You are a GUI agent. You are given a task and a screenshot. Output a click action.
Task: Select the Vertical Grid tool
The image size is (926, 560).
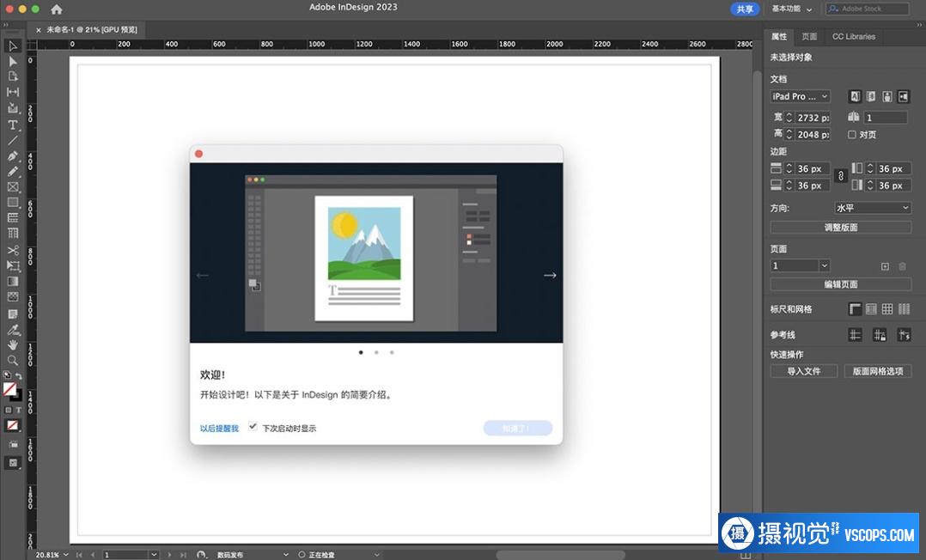tap(12, 234)
